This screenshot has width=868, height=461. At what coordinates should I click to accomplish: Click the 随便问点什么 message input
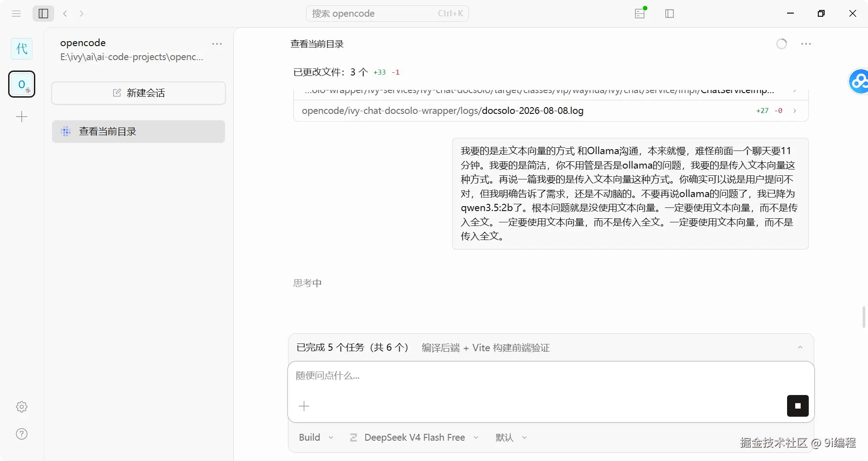click(x=551, y=376)
